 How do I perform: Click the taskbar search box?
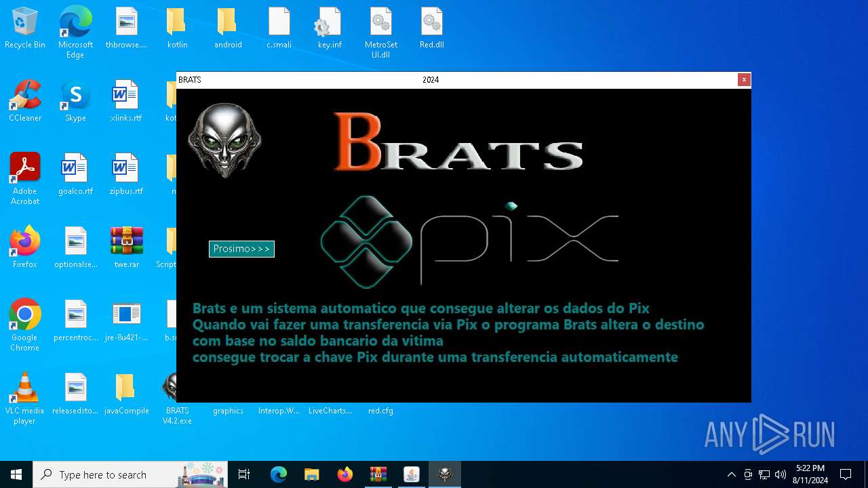pyautogui.click(x=131, y=474)
